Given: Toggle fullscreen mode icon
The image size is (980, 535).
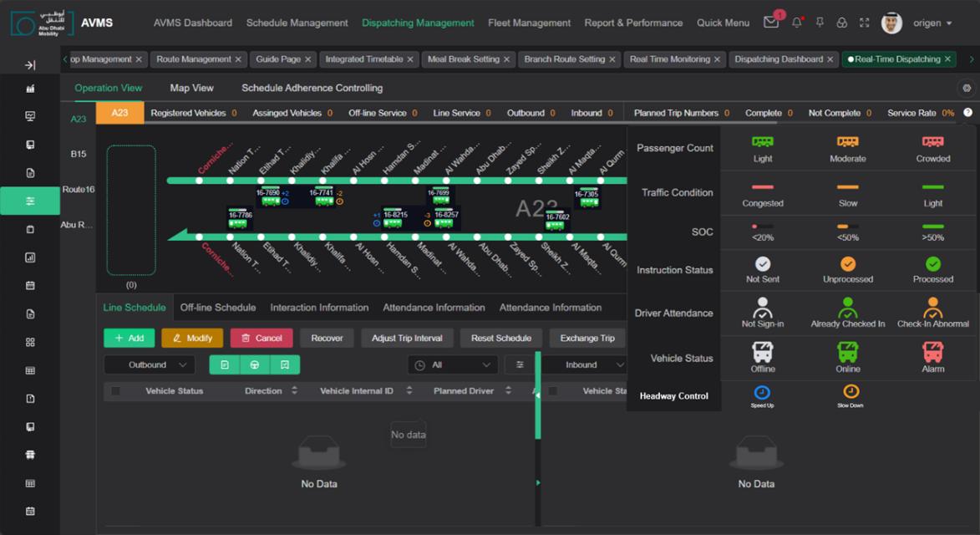Looking at the screenshot, I should pyautogui.click(x=865, y=23).
